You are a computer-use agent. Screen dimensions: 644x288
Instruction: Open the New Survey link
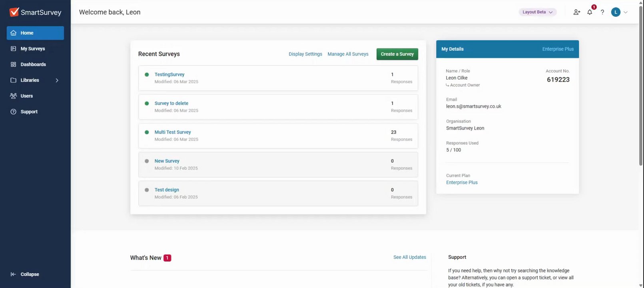[167, 161]
